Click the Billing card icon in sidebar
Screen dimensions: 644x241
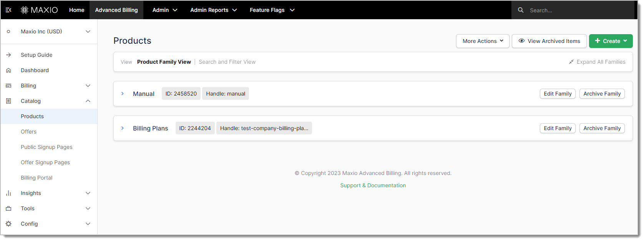[x=8, y=86]
